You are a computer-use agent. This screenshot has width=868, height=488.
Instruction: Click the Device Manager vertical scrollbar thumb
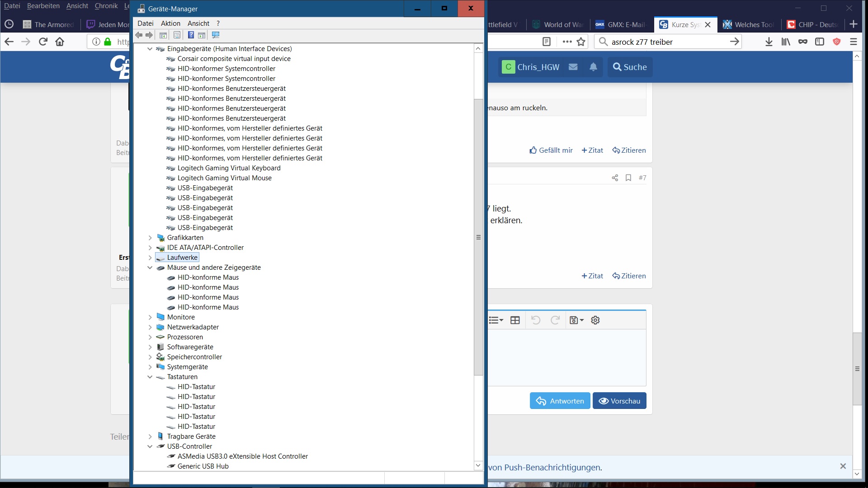click(x=478, y=237)
